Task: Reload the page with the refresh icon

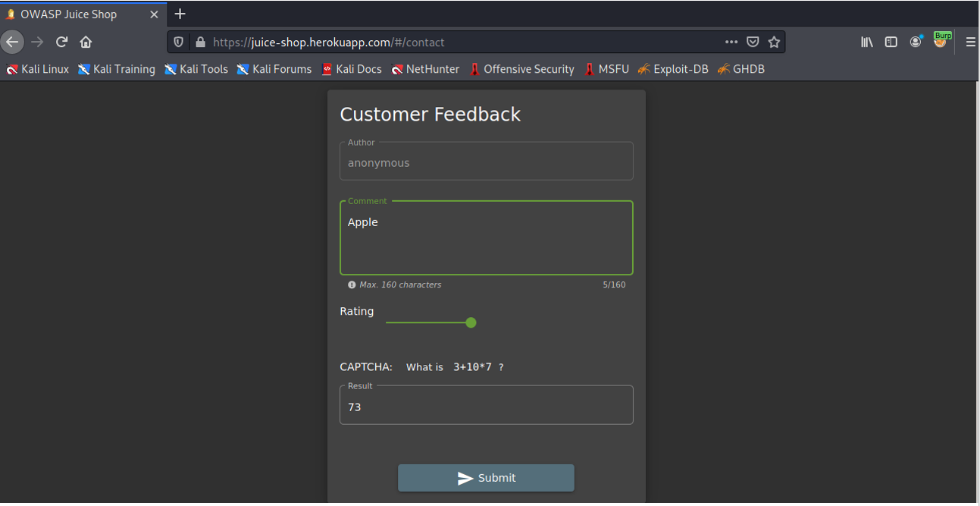Action: point(62,42)
